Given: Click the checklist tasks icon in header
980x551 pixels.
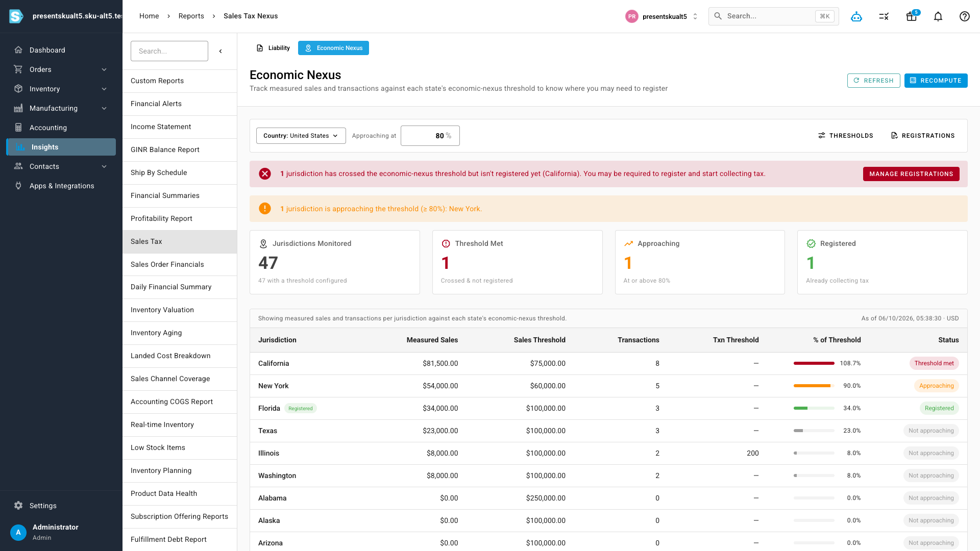Looking at the screenshot, I should [x=884, y=16].
